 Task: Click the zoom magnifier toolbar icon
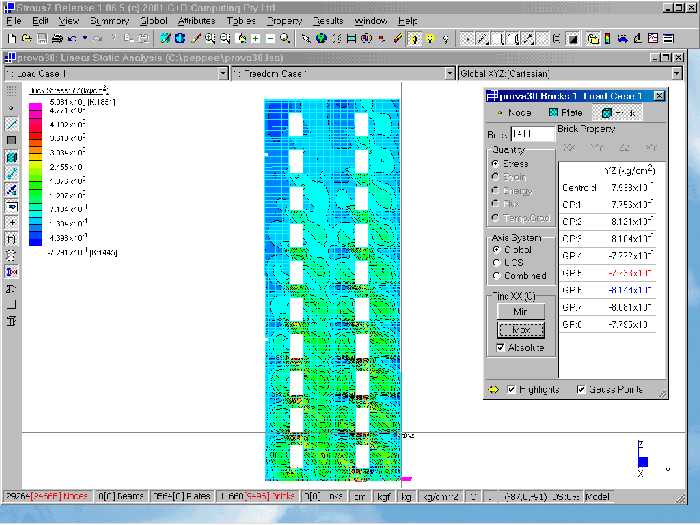286,39
